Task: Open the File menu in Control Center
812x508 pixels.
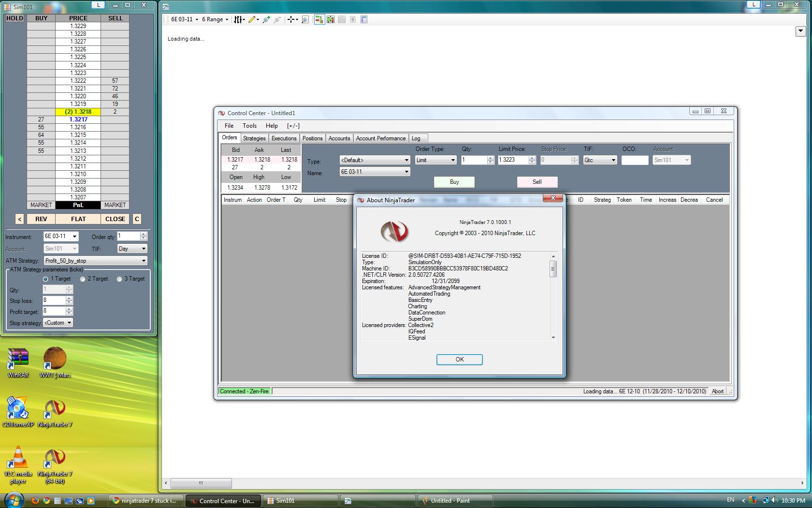Action: tap(229, 126)
